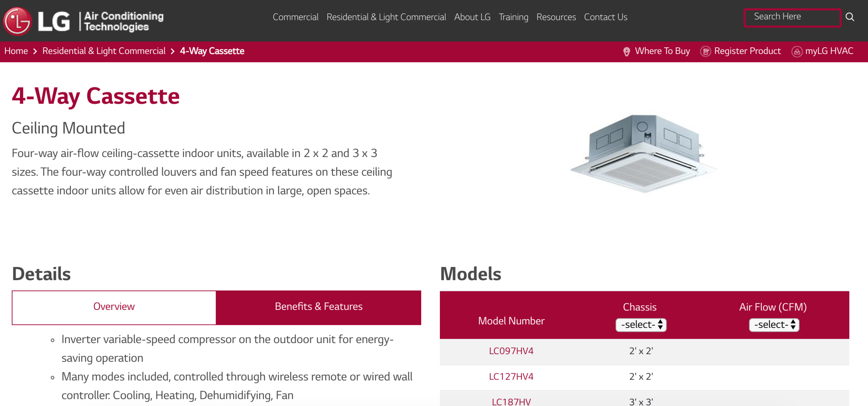Open the Where To Buy link
The image size is (868, 406).
click(662, 51)
